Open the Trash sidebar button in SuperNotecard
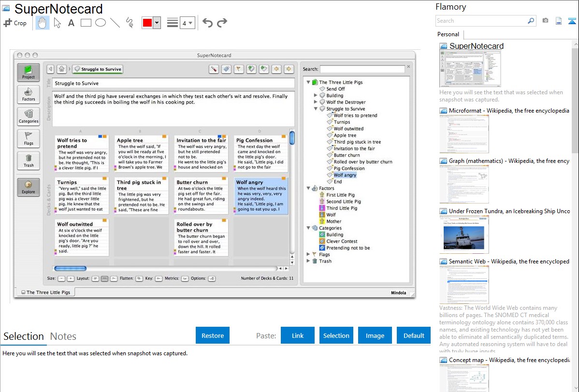Viewport: 579px width, 392px height. pyautogui.click(x=29, y=161)
